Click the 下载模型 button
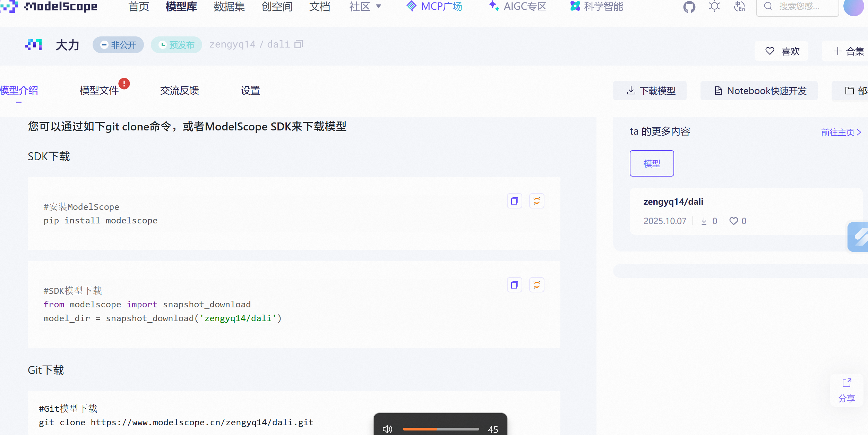This screenshot has width=868, height=435. coord(650,91)
